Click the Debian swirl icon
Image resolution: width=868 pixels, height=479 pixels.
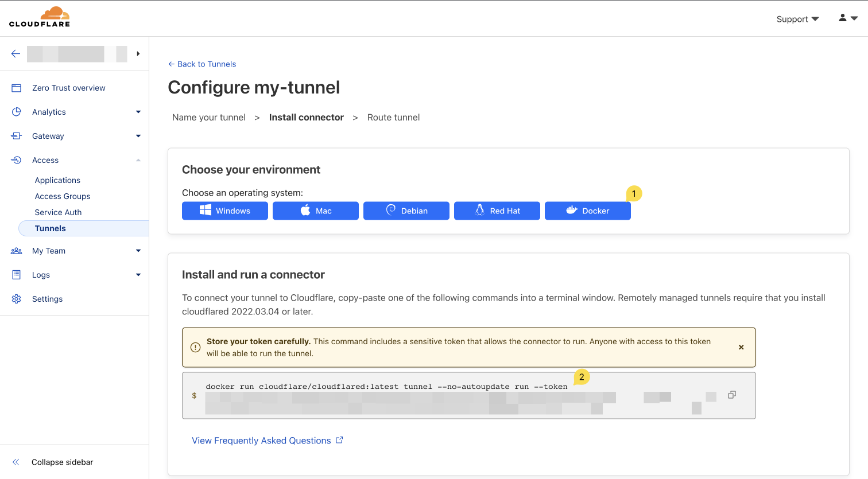pyautogui.click(x=391, y=210)
